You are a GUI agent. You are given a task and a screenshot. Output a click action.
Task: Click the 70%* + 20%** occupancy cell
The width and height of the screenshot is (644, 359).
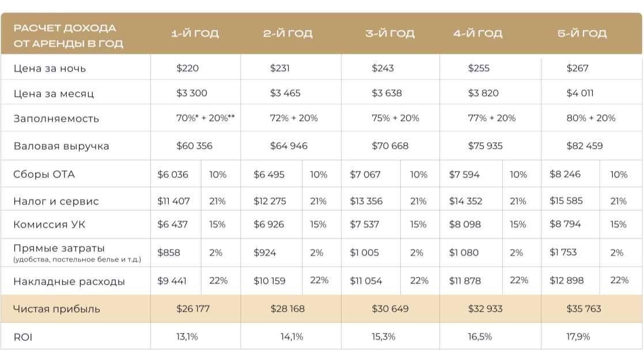(x=206, y=118)
